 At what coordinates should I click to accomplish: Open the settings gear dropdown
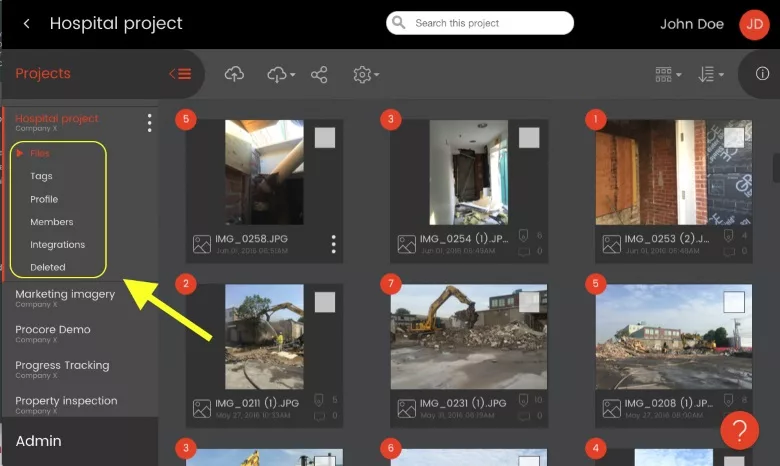366,75
